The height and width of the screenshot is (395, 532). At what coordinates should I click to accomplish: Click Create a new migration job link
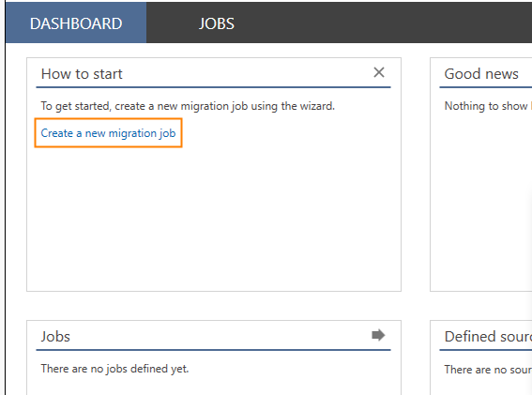coord(108,133)
